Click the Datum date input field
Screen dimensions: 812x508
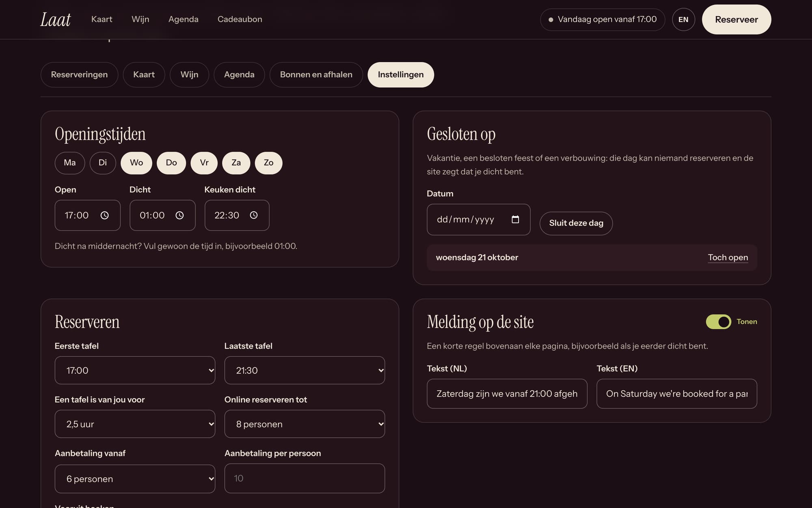tap(479, 219)
